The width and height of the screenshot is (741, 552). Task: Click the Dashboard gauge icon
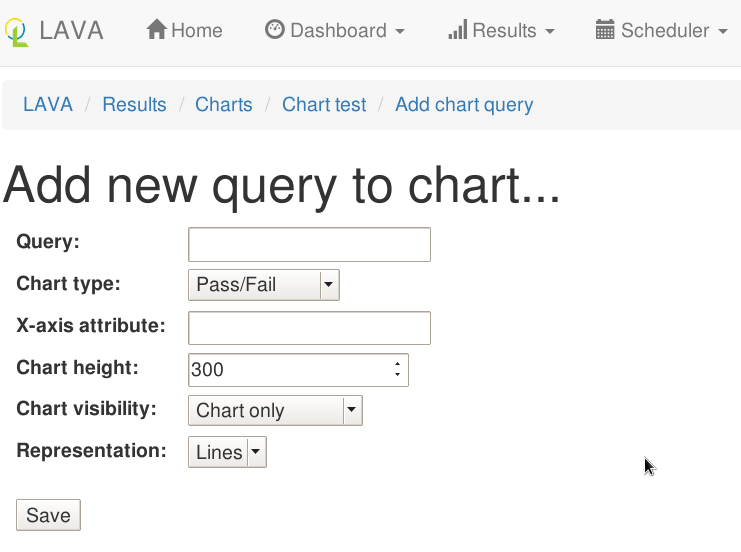[274, 30]
